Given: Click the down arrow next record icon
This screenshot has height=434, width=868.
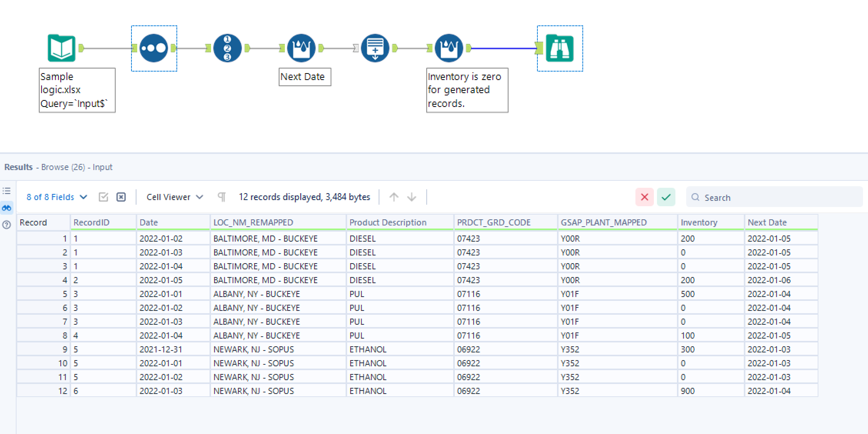Looking at the screenshot, I should click(x=412, y=197).
